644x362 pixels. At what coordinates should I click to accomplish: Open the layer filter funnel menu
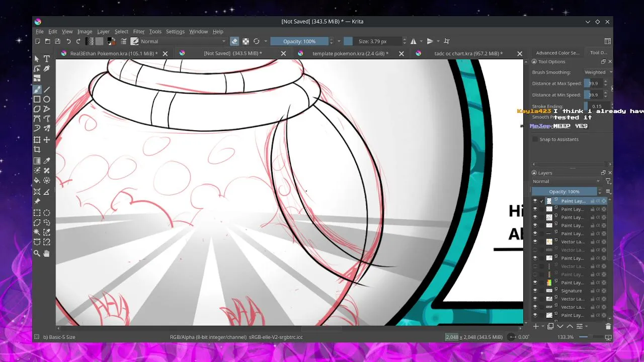point(608,182)
